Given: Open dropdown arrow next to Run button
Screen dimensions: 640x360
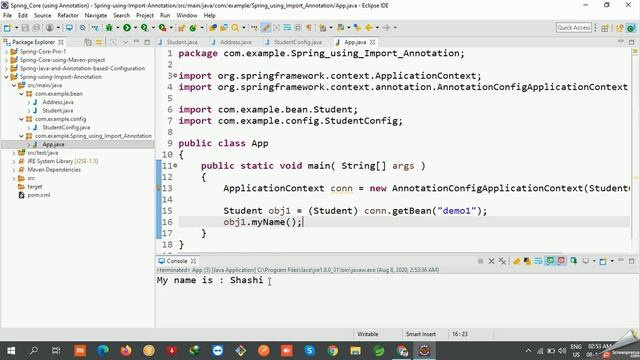Looking at the screenshot, I should click(135, 28).
